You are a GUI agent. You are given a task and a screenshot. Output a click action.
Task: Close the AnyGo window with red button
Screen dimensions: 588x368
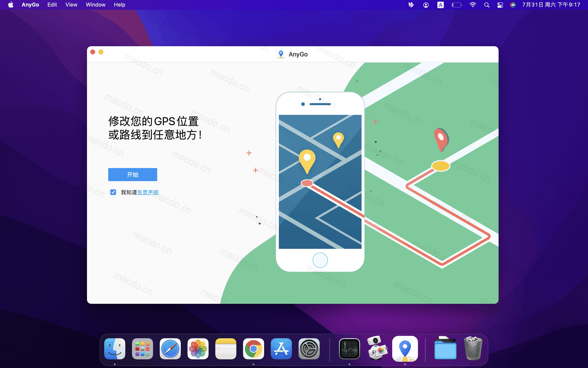(92, 52)
